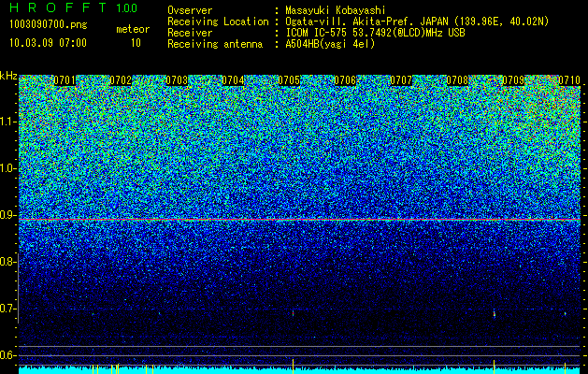Image resolution: width=588 pixels, height=374 pixels.
Task: Click the red meteor echo below the 0705 label
Action: pos(294,313)
